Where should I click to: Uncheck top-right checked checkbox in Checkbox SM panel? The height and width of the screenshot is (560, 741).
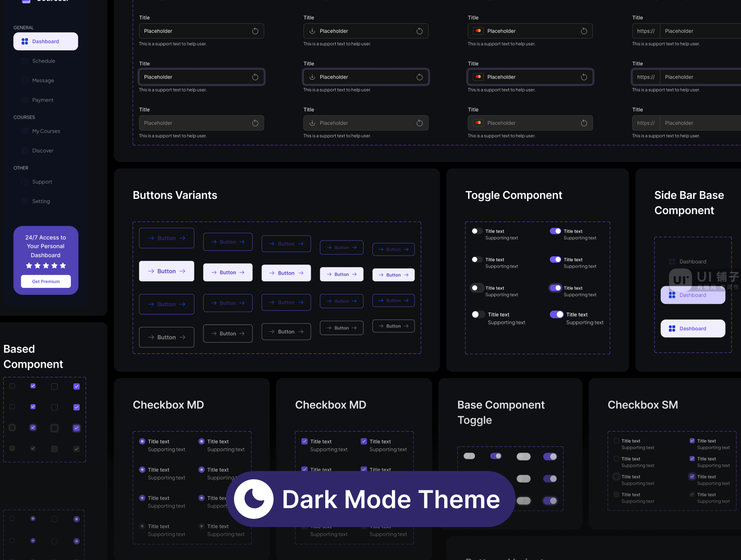(x=692, y=441)
